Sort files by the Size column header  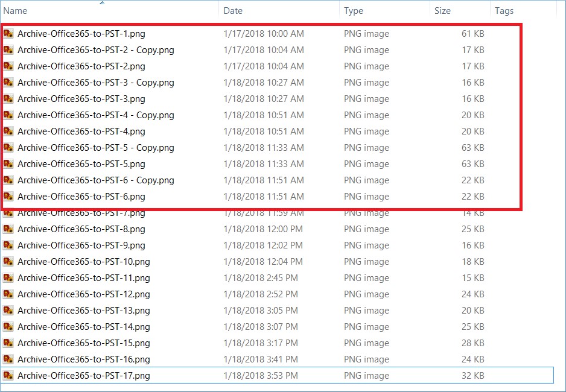tap(442, 10)
